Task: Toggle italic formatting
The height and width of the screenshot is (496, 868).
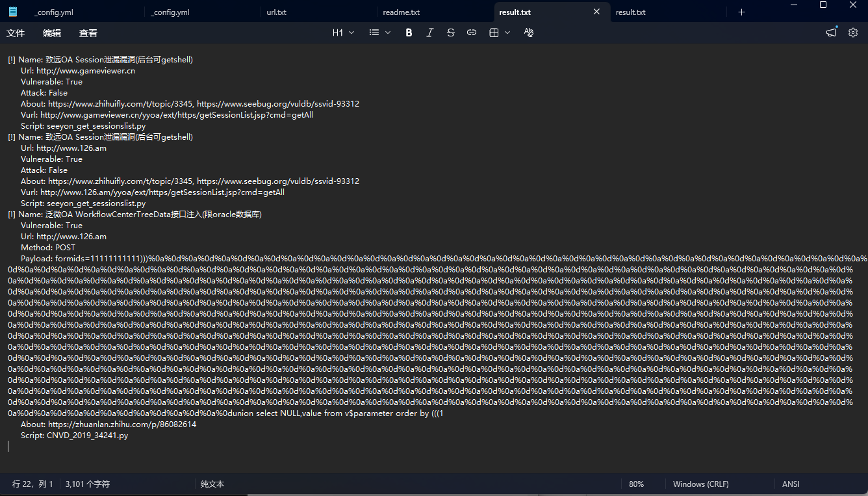Action: tap(429, 33)
